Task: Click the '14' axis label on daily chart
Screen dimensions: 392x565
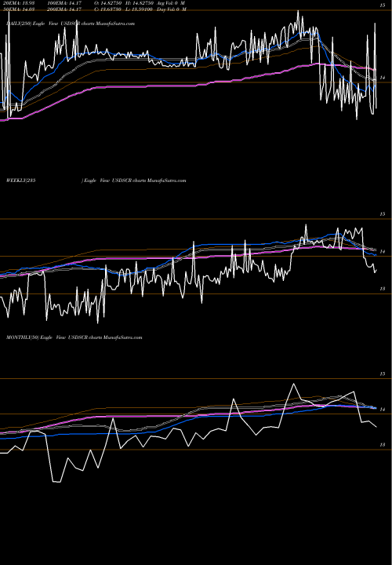Action: (383, 78)
